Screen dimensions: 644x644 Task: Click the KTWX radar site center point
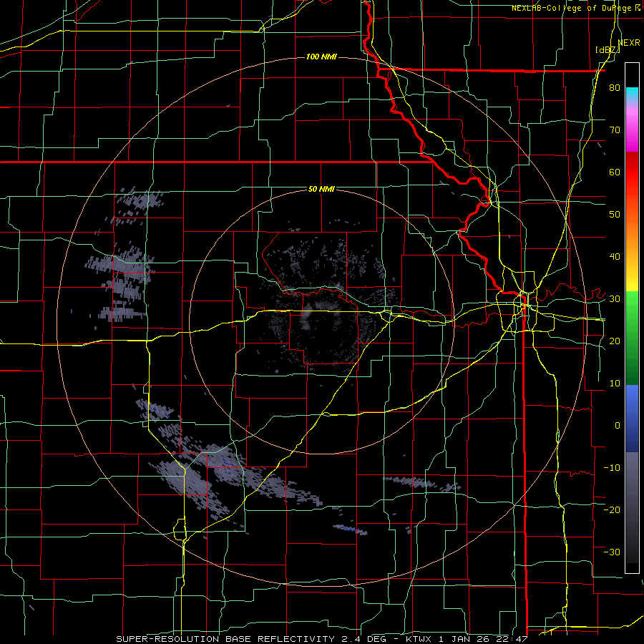[x=321, y=322]
